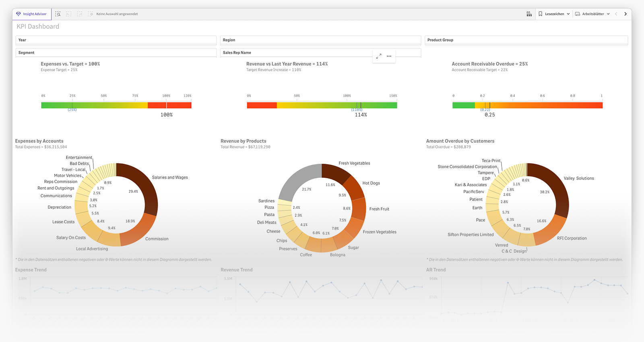
Task: Click the Sales Rep Name filter
Action: coord(296,53)
